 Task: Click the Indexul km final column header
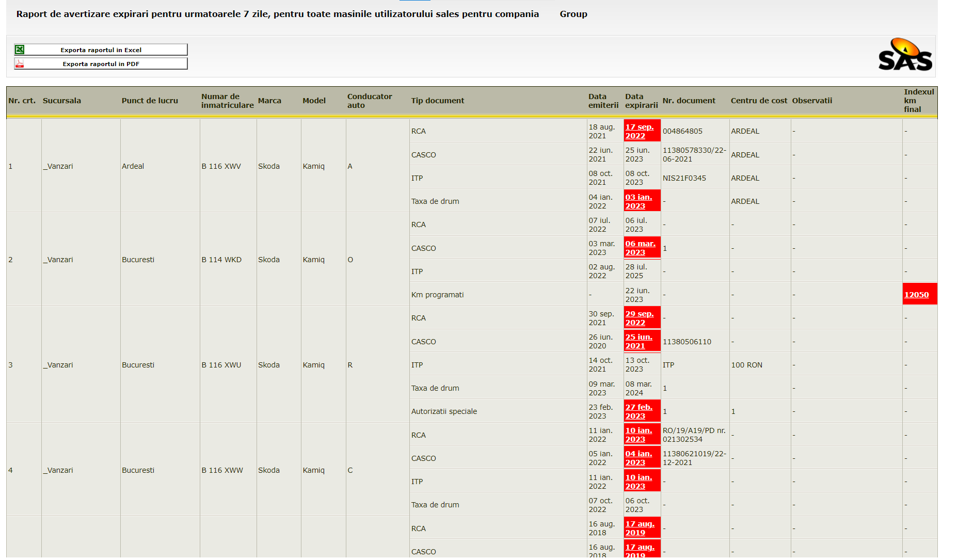point(918,101)
